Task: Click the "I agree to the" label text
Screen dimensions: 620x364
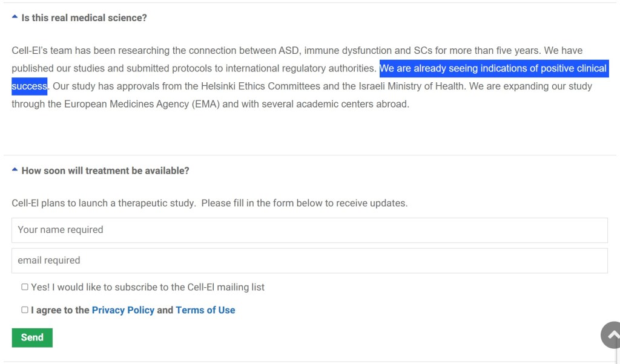Action: click(60, 310)
